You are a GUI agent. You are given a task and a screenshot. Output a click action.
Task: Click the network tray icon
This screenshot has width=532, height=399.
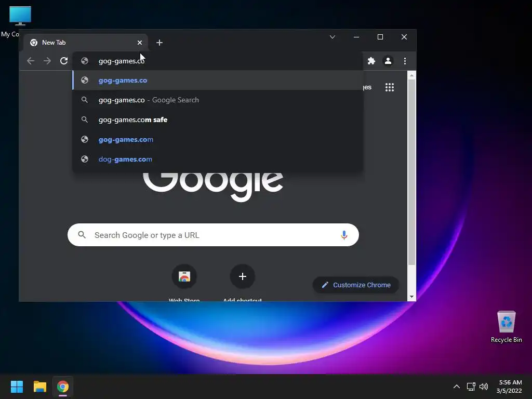coord(471,387)
